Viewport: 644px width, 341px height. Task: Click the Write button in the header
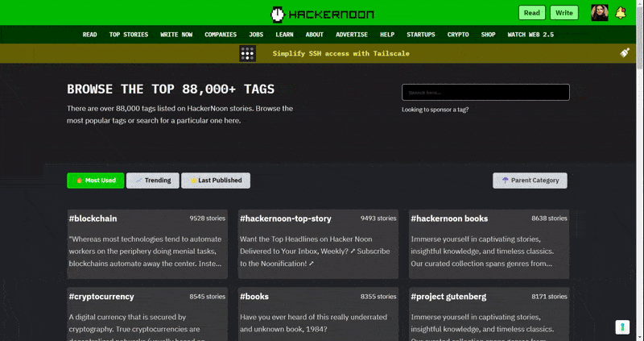coord(564,13)
